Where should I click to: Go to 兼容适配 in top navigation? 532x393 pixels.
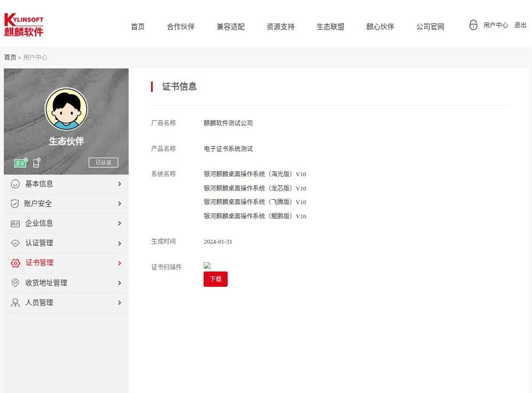[230, 27]
